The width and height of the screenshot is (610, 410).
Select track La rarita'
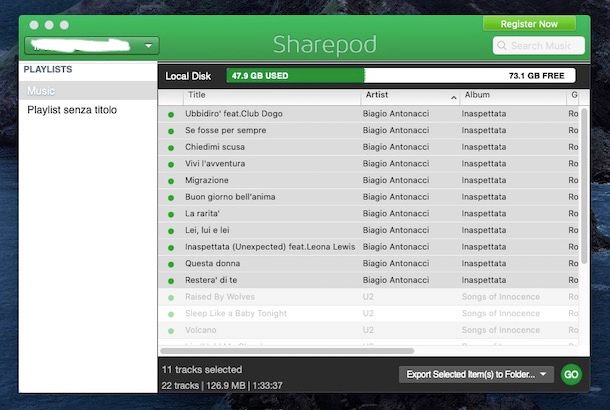pyautogui.click(x=368, y=214)
